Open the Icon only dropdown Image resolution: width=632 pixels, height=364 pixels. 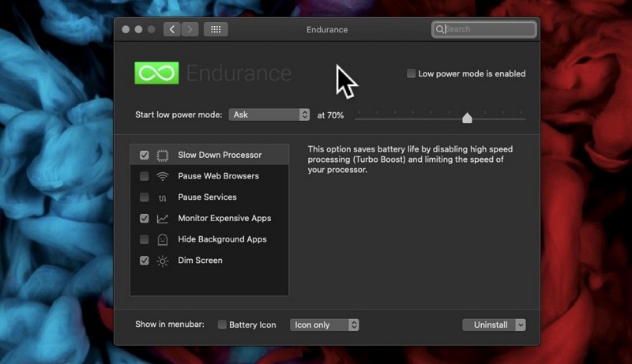(x=325, y=325)
